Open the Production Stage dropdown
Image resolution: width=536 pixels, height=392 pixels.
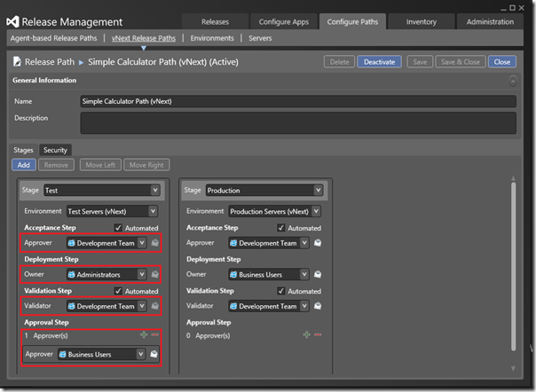pyautogui.click(x=318, y=190)
